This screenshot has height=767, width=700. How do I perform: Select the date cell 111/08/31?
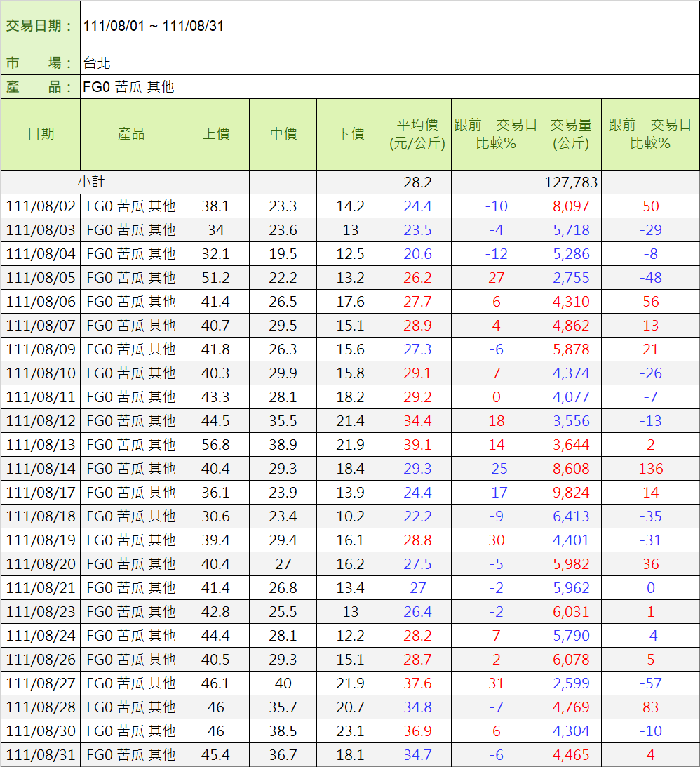(41, 755)
